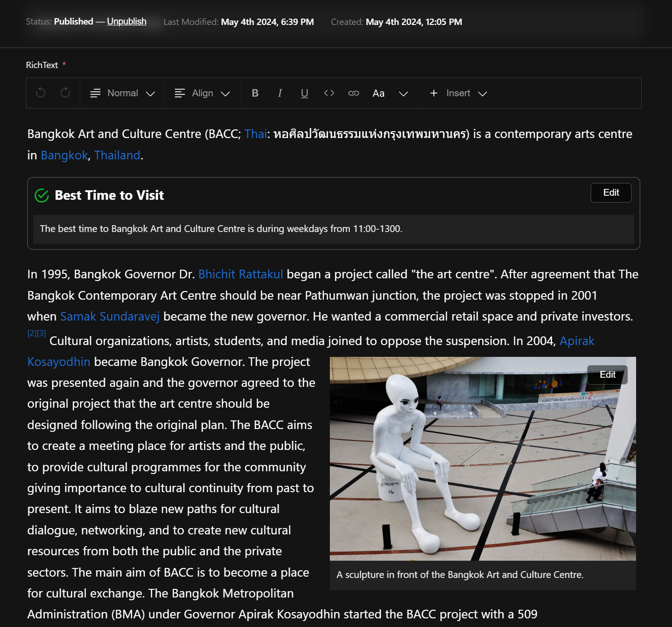The width and height of the screenshot is (672, 627).
Task: Click the Redo icon
Action: click(65, 93)
